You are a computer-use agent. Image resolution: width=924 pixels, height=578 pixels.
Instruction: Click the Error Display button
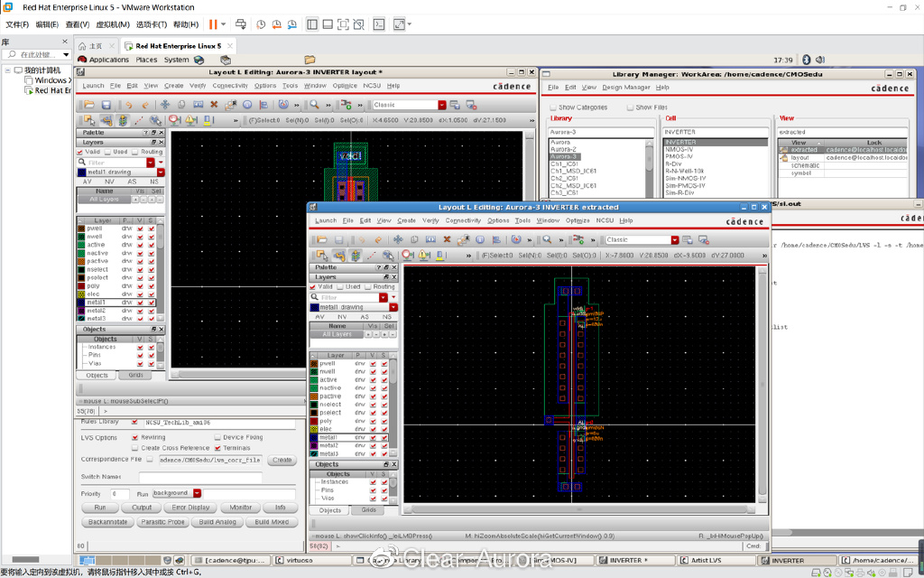pyautogui.click(x=190, y=508)
